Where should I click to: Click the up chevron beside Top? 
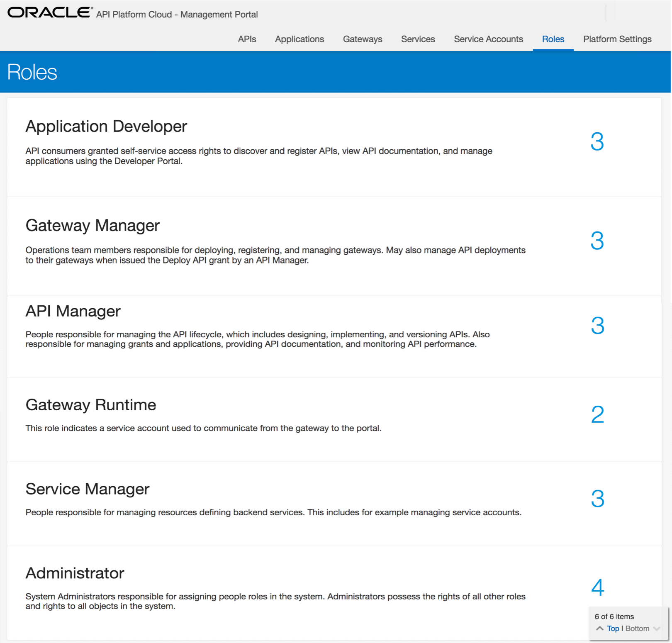coord(599,628)
